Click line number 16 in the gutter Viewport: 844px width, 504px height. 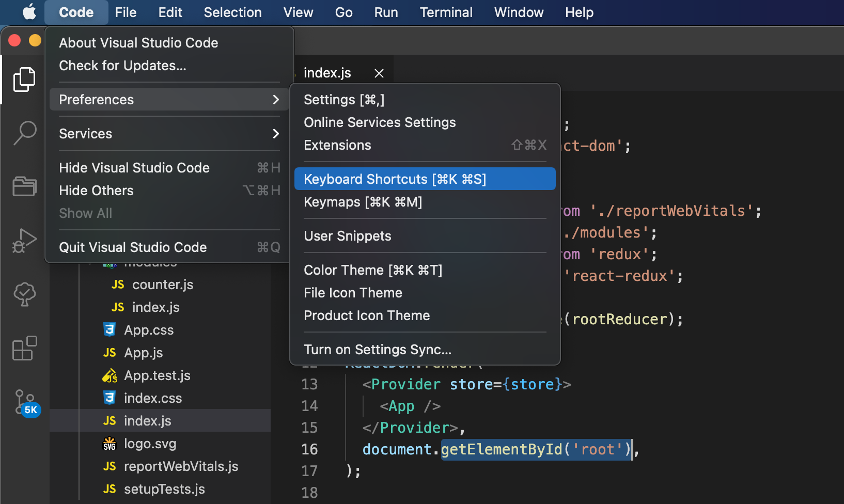click(x=309, y=449)
